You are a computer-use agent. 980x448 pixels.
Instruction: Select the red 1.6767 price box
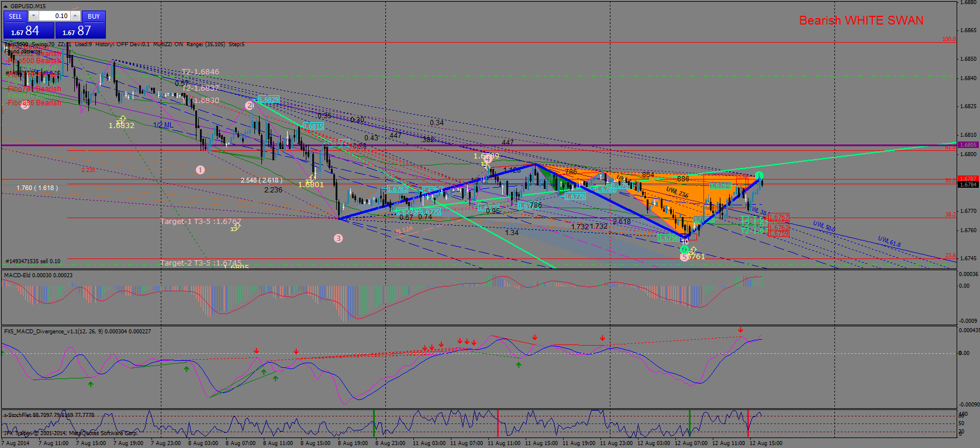(779, 217)
